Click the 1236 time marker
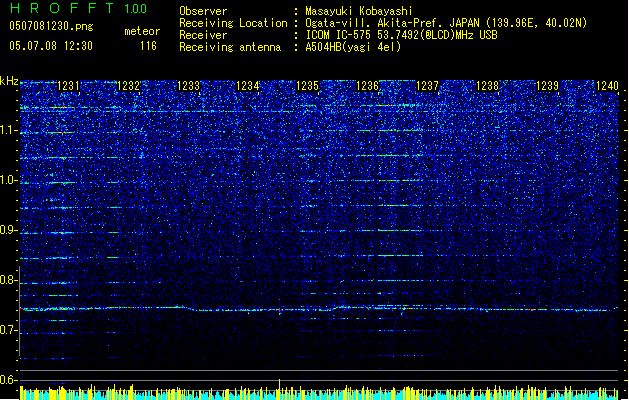629x400 pixels. pyautogui.click(x=367, y=86)
